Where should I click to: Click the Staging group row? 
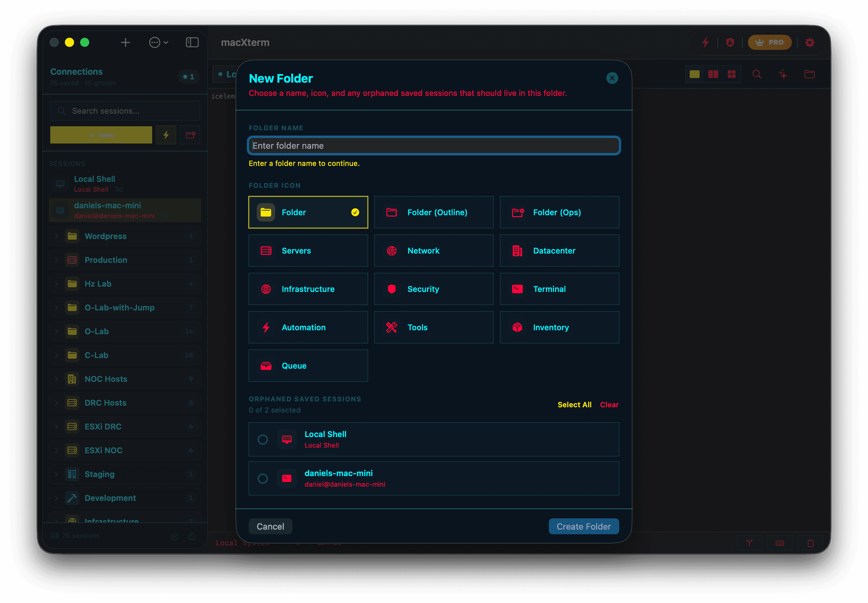coord(125,474)
